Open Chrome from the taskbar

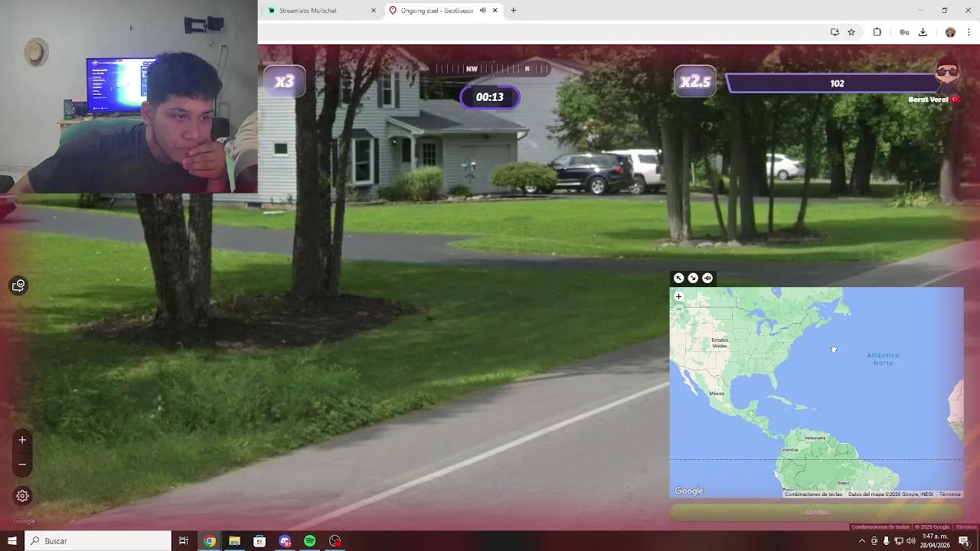pyautogui.click(x=209, y=541)
